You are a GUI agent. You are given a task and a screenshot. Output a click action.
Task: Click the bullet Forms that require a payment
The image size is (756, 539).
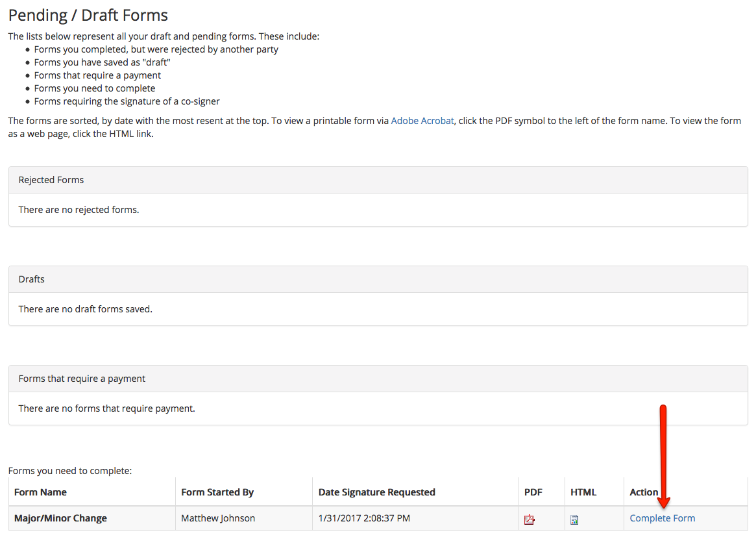[x=97, y=75]
